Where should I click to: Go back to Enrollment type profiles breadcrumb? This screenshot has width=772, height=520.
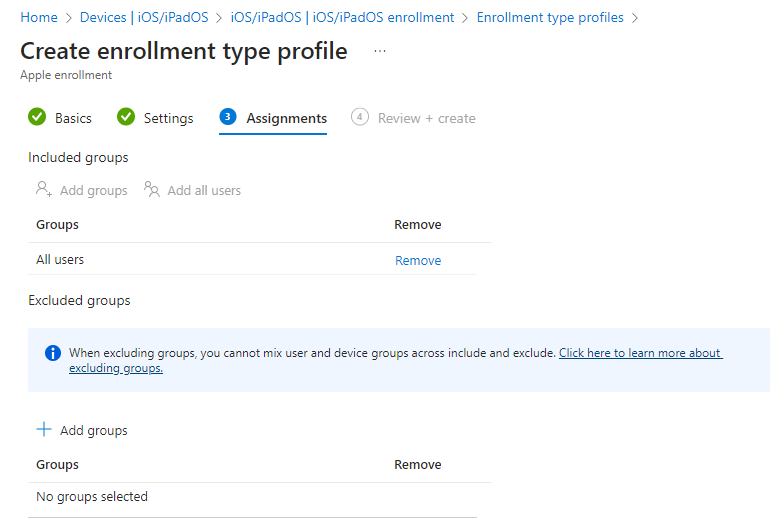tap(550, 17)
